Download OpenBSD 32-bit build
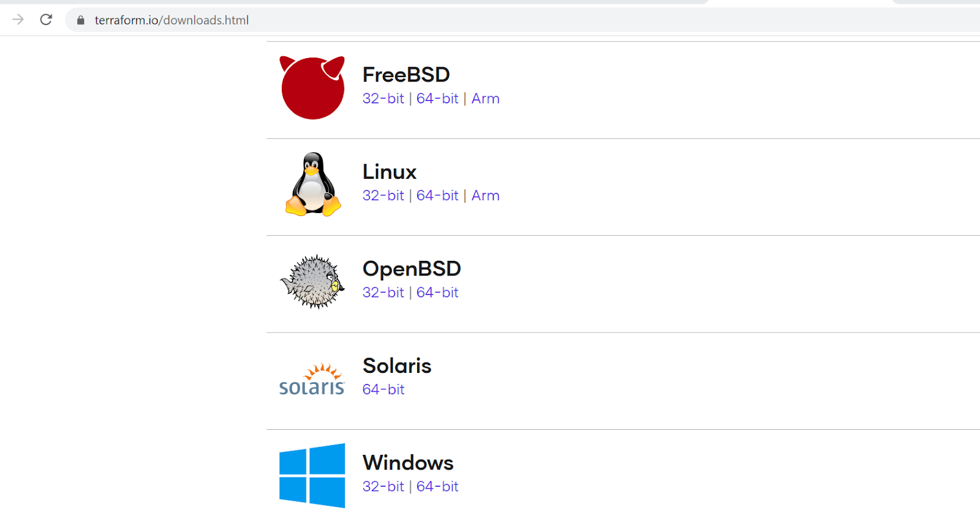 pyautogui.click(x=383, y=293)
